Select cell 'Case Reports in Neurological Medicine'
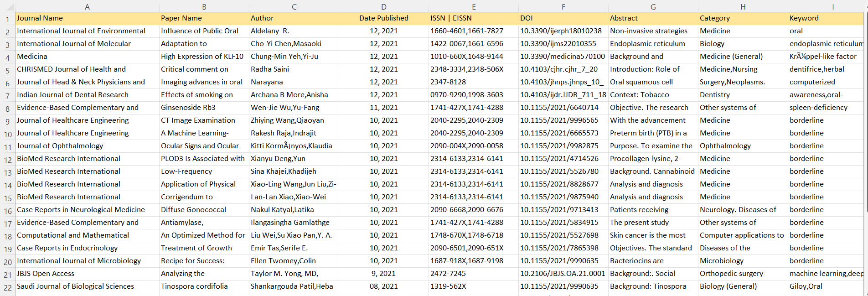 87,210
